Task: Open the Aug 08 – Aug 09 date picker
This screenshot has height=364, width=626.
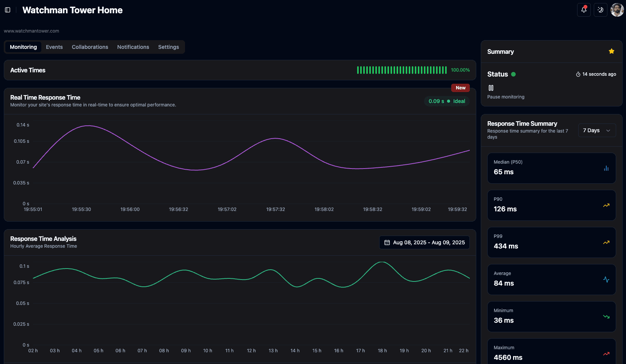Action: (x=424, y=242)
